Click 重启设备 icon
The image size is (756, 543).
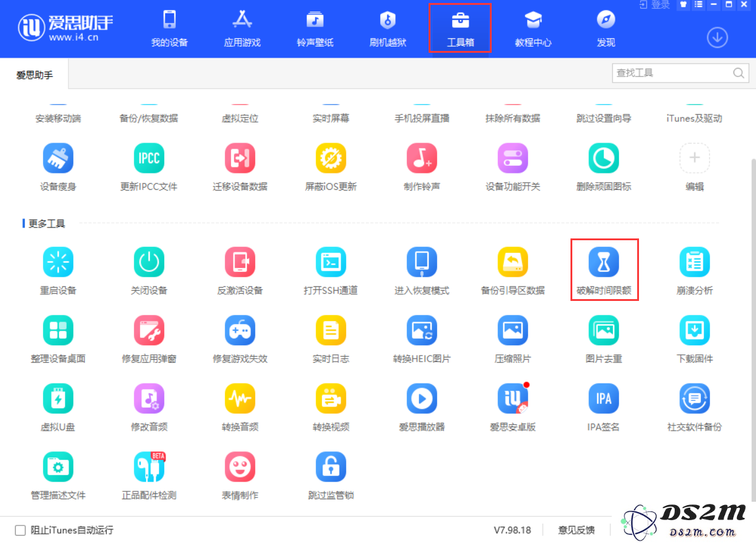(x=58, y=262)
